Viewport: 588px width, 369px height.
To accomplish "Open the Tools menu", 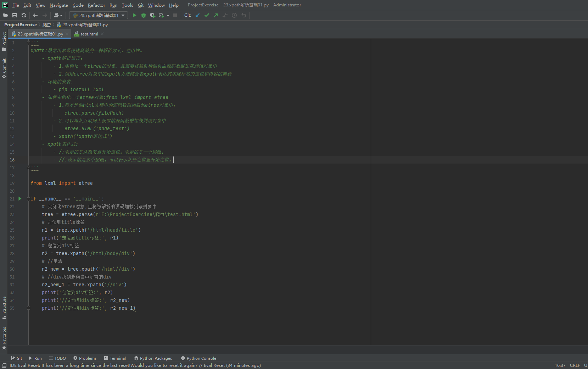I will click(x=128, y=5).
